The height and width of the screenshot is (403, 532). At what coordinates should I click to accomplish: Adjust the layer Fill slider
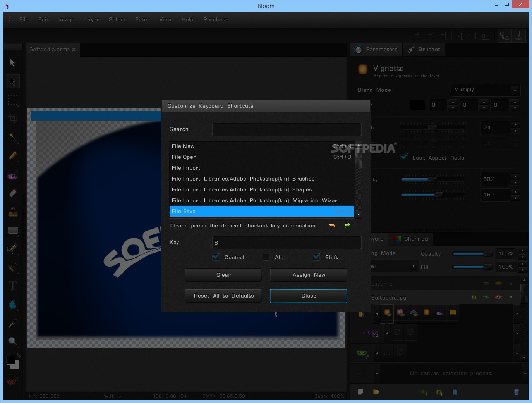coord(472,267)
